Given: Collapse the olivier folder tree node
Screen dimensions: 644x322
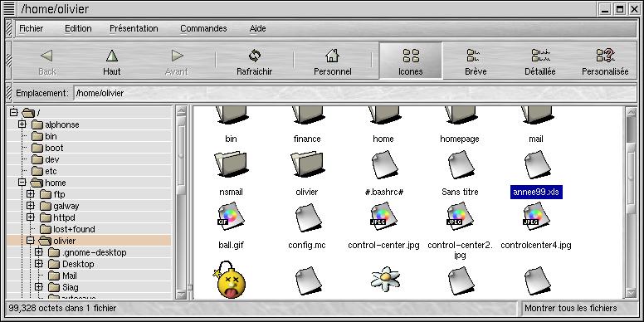Looking at the screenshot, I should (x=31, y=241).
